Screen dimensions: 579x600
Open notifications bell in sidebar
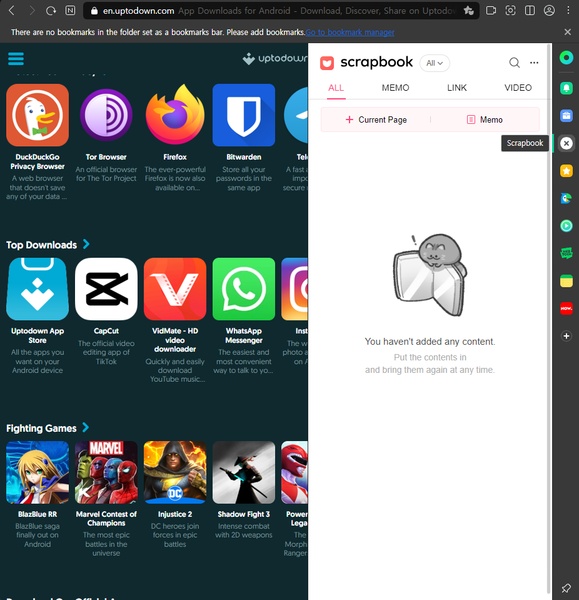[566, 88]
